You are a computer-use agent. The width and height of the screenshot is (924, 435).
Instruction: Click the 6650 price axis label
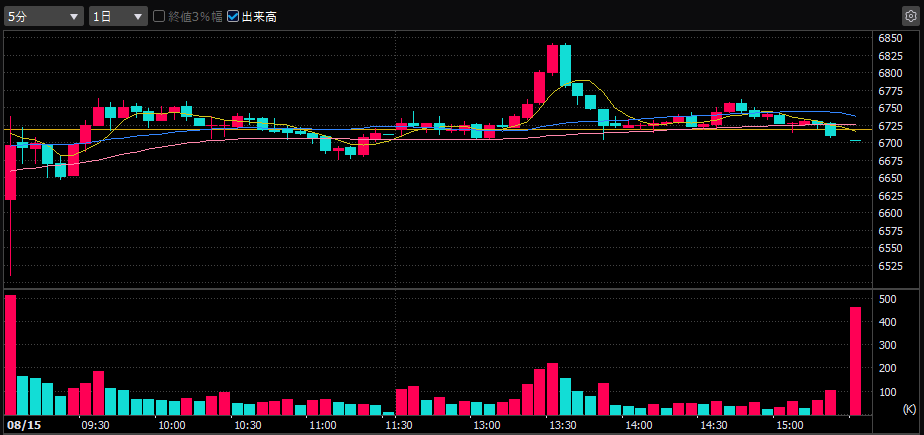[890, 178]
